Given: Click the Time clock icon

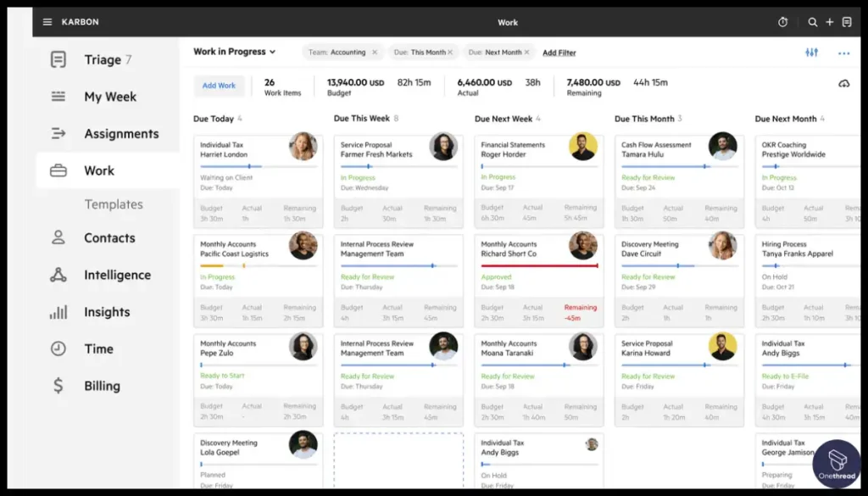Looking at the screenshot, I should tap(58, 348).
